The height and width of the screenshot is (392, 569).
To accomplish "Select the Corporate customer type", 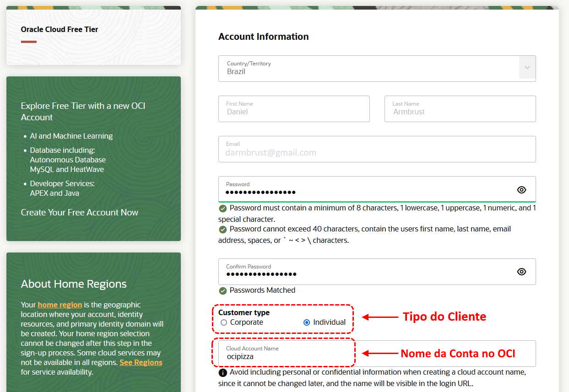I will [x=224, y=322].
